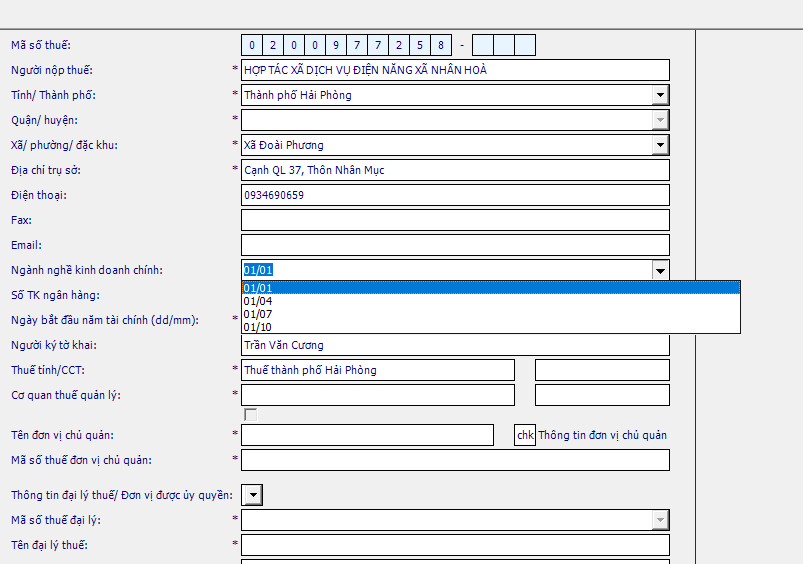The image size is (803, 564).
Task: Pick the 01/10 entry from the dropdown list
Action: (x=490, y=327)
